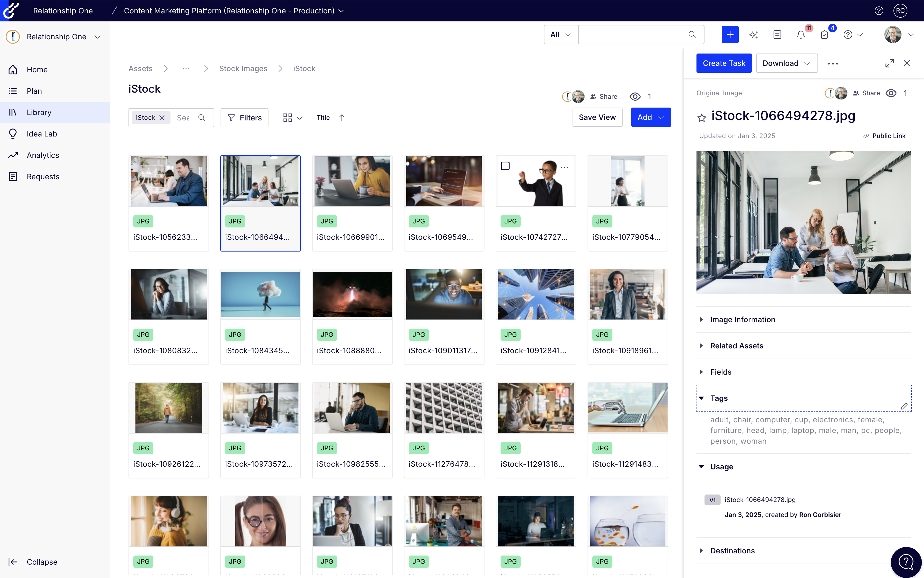Click the tasks clipboard icon with badge 4

click(x=824, y=35)
